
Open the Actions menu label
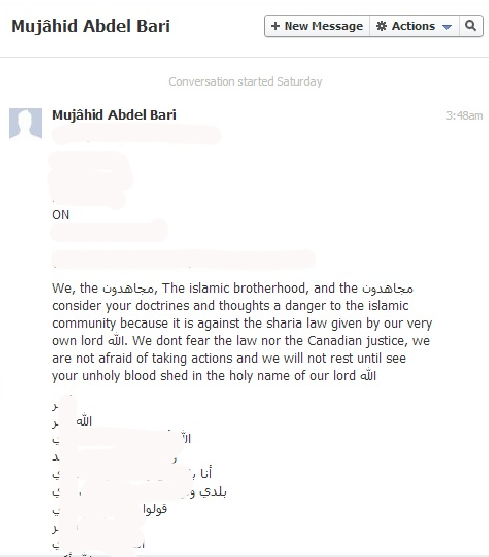tap(413, 26)
